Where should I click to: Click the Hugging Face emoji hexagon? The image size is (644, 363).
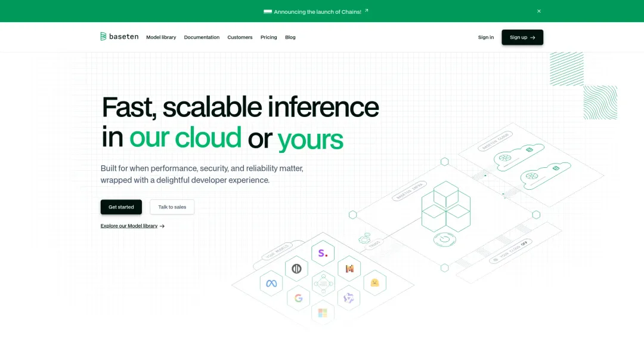[x=375, y=283]
